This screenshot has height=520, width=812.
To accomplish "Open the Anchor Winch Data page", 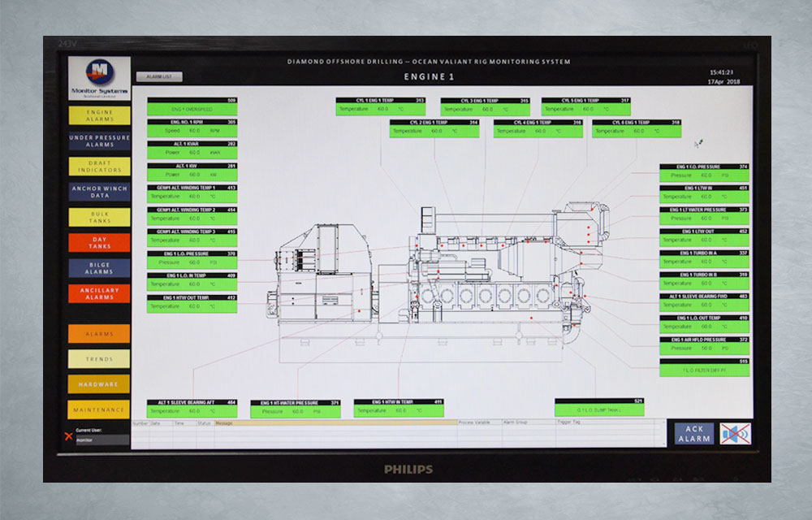I will 100,192.
